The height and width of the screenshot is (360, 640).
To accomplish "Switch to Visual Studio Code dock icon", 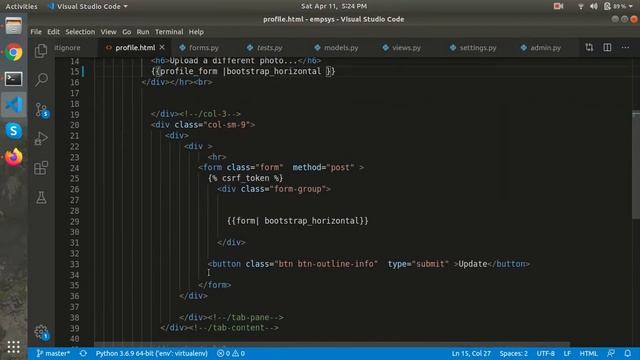I will (x=13, y=105).
